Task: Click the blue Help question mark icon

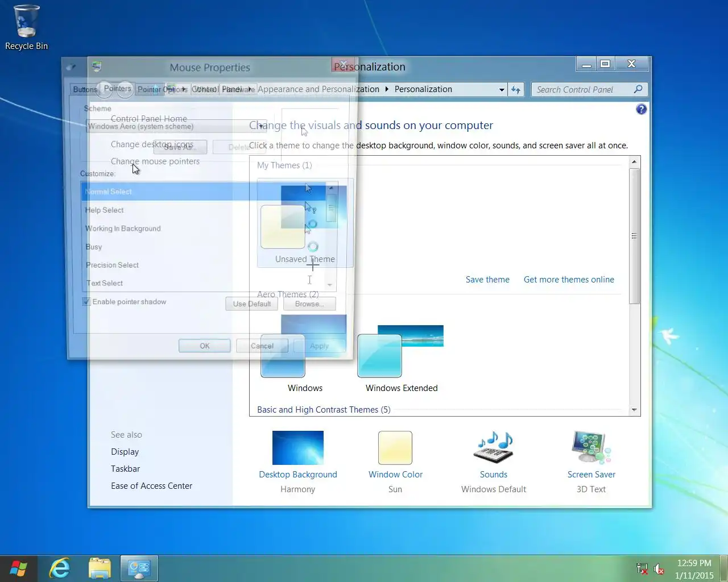Action: click(x=641, y=109)
